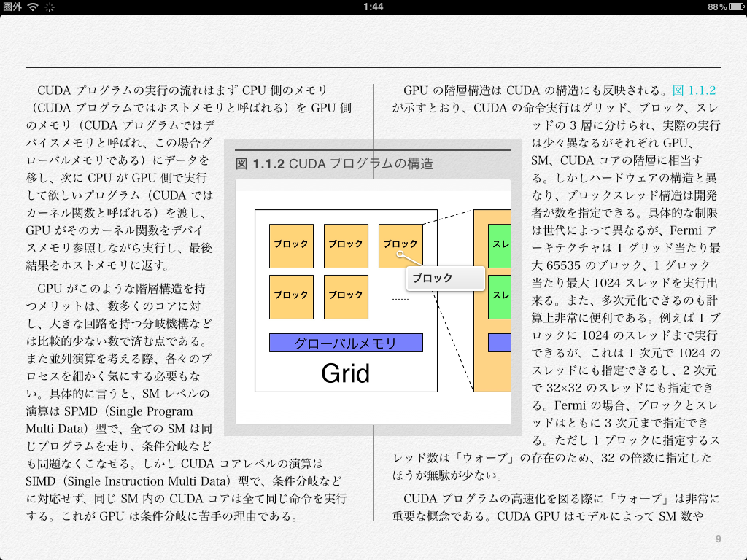The height and width of the screenshot is (560, 747).
Task: Tap the top-middle orange ブロック square
Action: [x=346, y=246]
